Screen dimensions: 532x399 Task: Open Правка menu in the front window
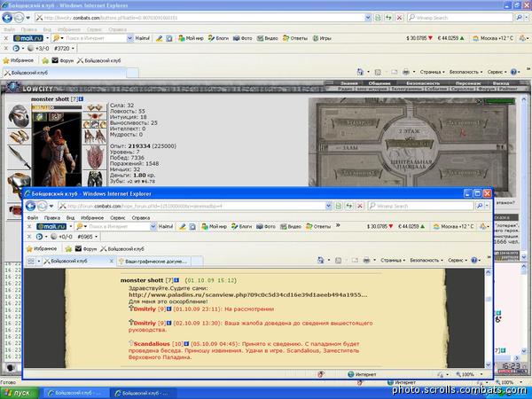click(52, 217)
